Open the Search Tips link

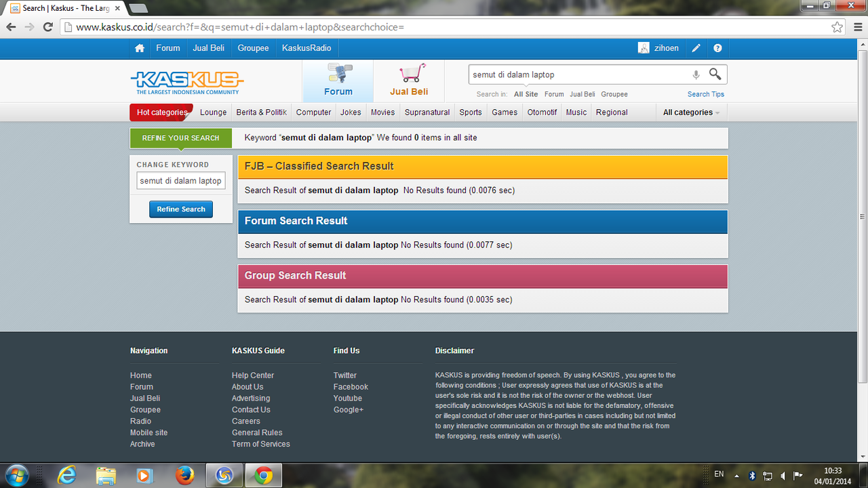(706, 94)
